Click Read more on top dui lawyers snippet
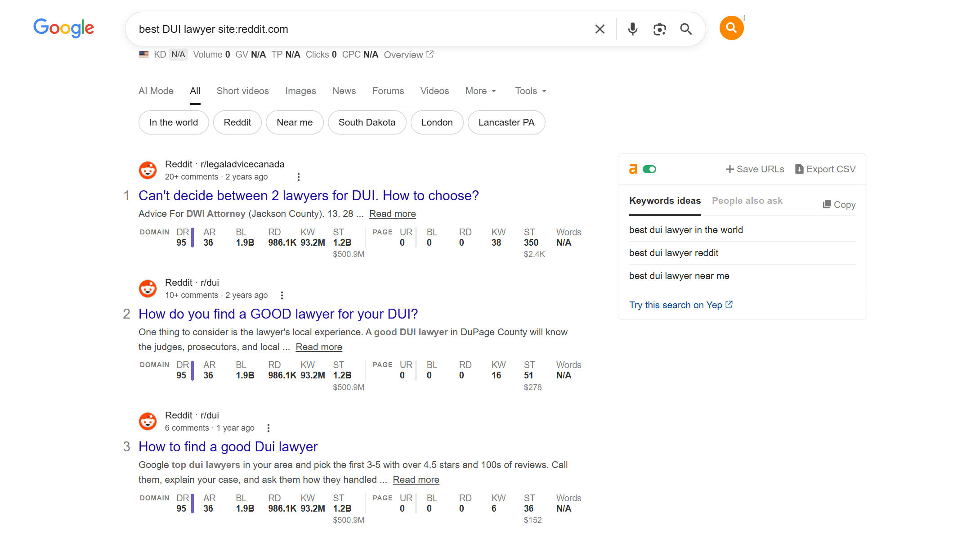 tap(416, 480)
